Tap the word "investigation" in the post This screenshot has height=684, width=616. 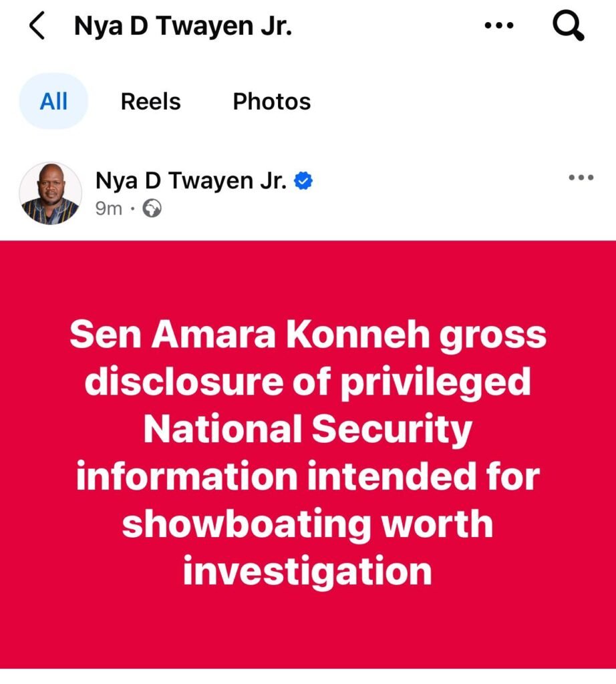click(x=308, y=571)
